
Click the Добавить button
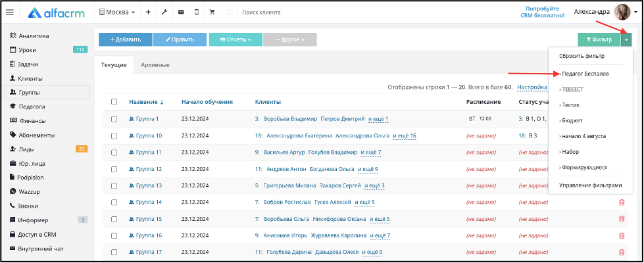[125, 40]
